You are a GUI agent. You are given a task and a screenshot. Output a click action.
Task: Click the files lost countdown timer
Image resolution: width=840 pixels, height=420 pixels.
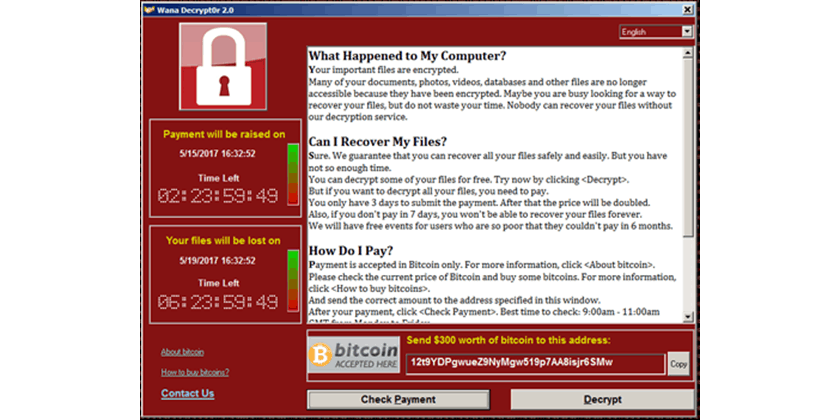point(218,302)
